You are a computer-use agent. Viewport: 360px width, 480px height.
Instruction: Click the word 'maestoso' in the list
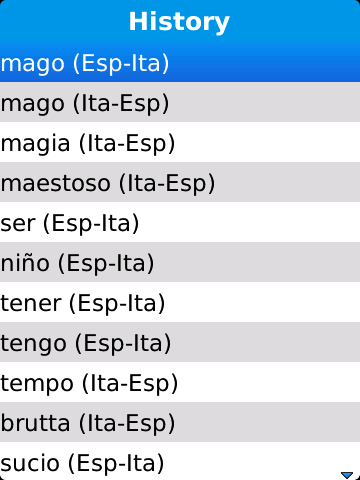pos(55,184)
